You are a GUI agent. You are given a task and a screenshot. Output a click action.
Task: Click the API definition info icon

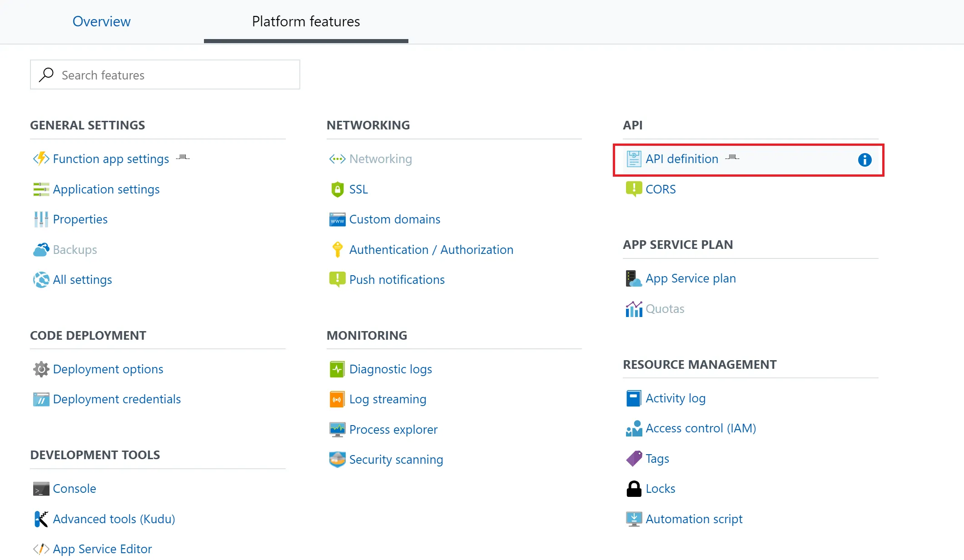pos(865,160)
